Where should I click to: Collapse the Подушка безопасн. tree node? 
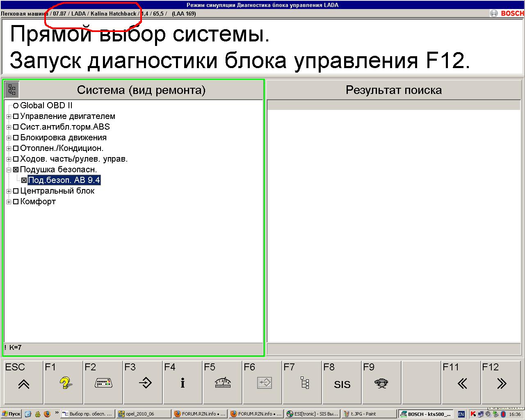tap(9, 170)
